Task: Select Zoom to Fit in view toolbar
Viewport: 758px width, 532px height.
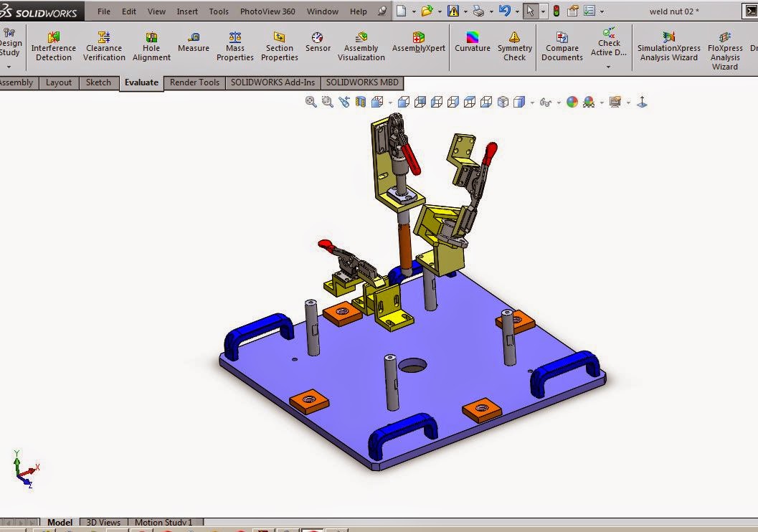Action: (311, 101)
